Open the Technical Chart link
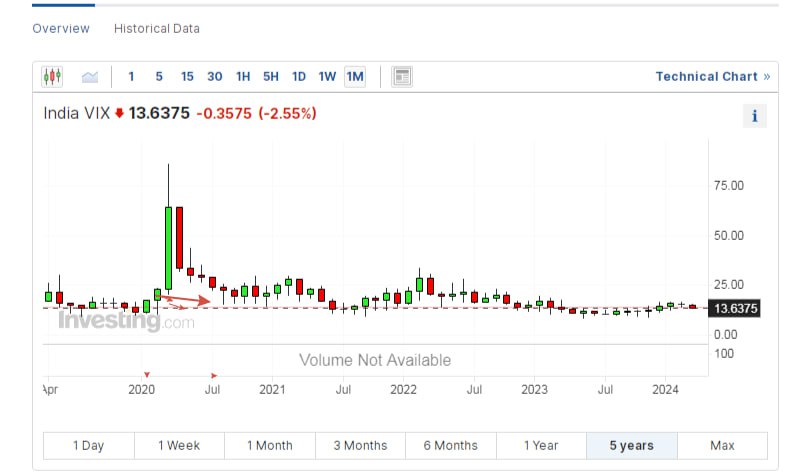This screenshot has width=803, height=476. (x=713, y=77)
